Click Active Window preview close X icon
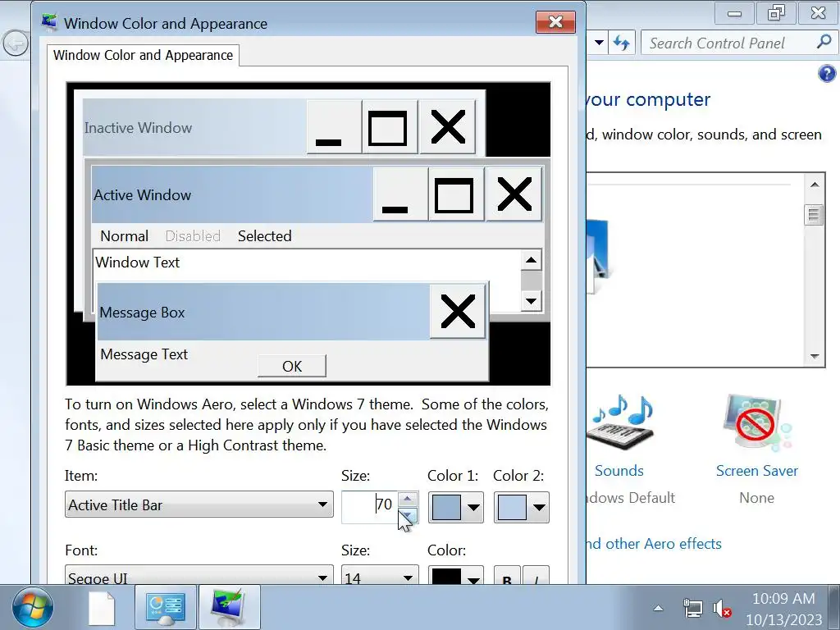Screen dimensions: 840x630 click(514, 194)
